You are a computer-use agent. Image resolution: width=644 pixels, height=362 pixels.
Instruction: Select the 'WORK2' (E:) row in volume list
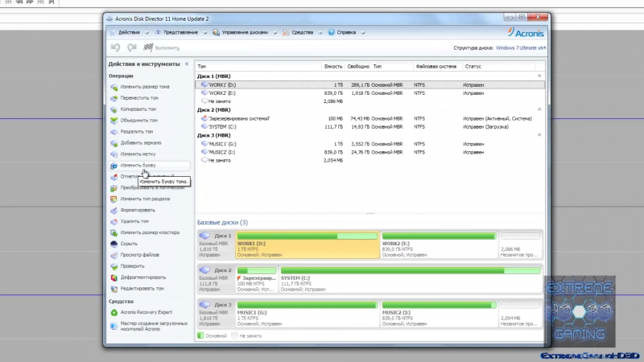pos(370,93)
